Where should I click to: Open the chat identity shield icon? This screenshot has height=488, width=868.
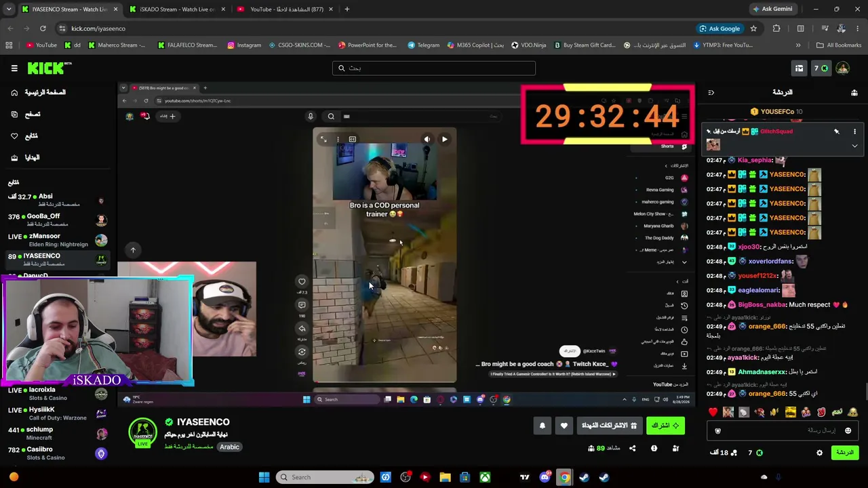click(x=718, y=430)
